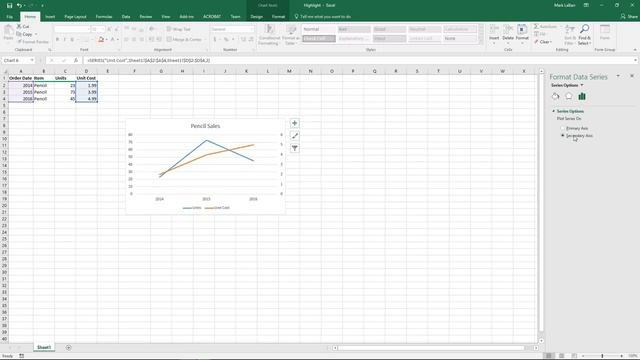Screen dimensions: 640x360
Task: Open Chart Elements plus button
Action: click(295, 123)
